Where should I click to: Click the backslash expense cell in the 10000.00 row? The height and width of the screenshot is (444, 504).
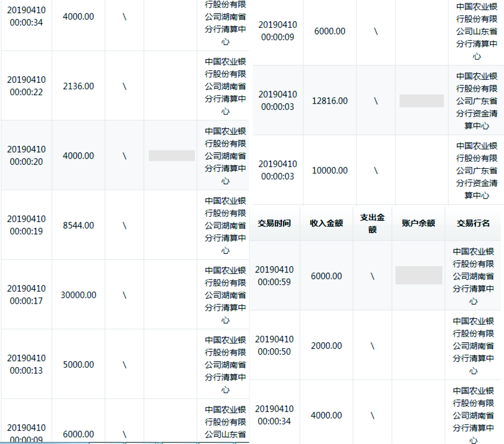point(376,171)
